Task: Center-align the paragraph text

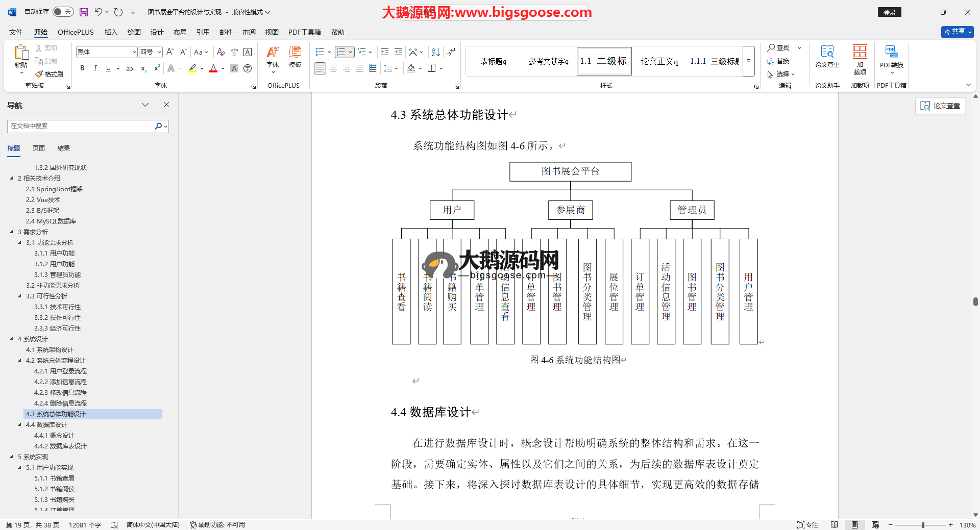Action: click(333, 68)
